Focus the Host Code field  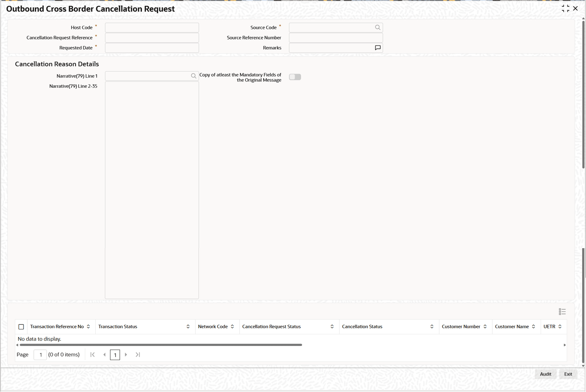coord(152,28)
